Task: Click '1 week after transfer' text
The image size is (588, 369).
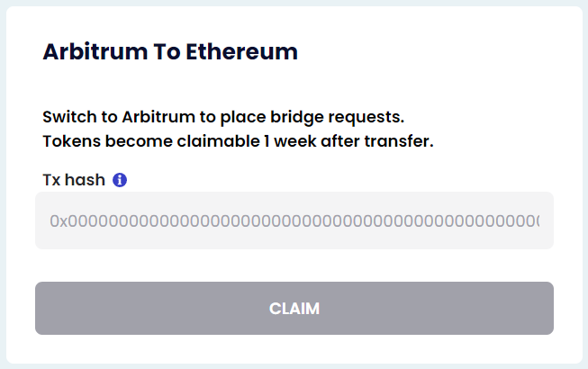Action: click(348, 141)
